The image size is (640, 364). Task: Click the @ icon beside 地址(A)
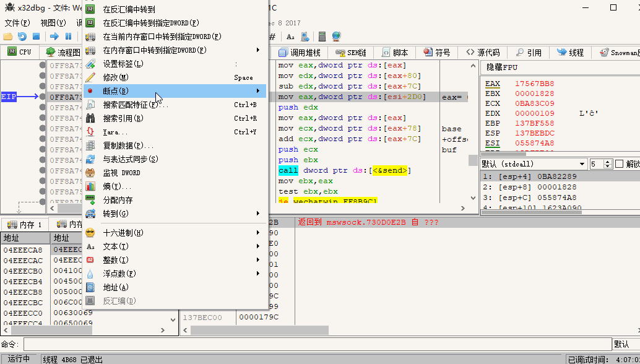(x=90, y=287)
